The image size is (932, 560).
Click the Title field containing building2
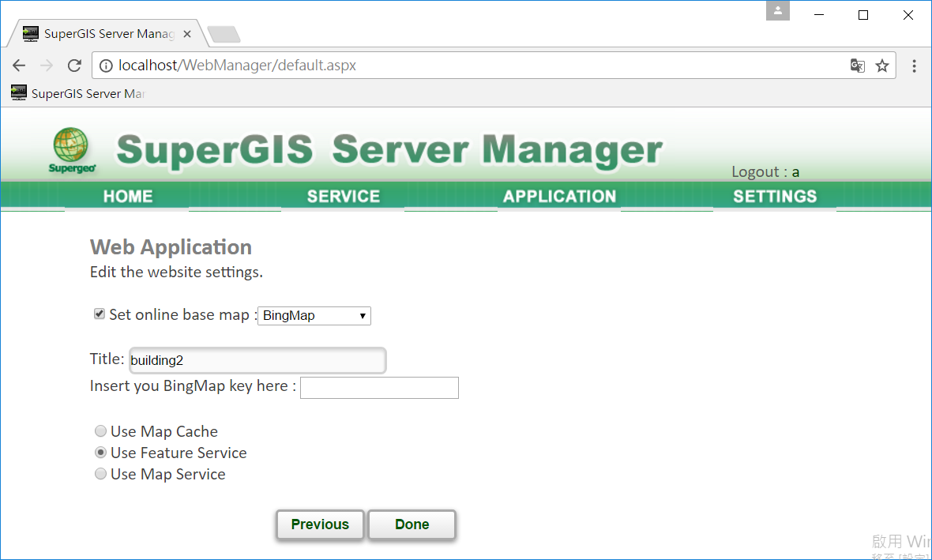point(257,360)
